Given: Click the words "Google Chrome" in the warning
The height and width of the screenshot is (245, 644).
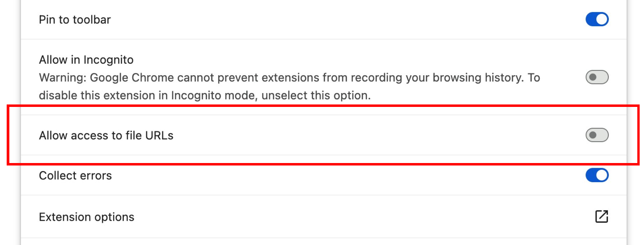Looking at the screenshot, I should [x=132, y=78].
